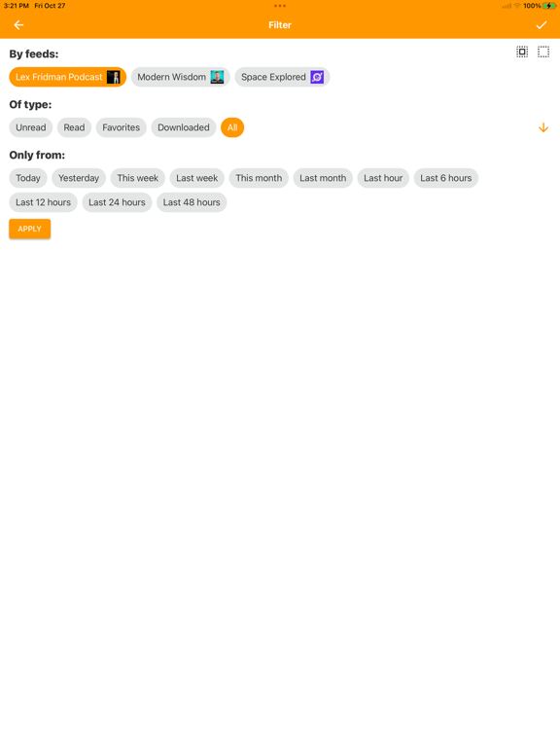
Task: Choose the This month time filter
Action: click(x=259, y=178)
